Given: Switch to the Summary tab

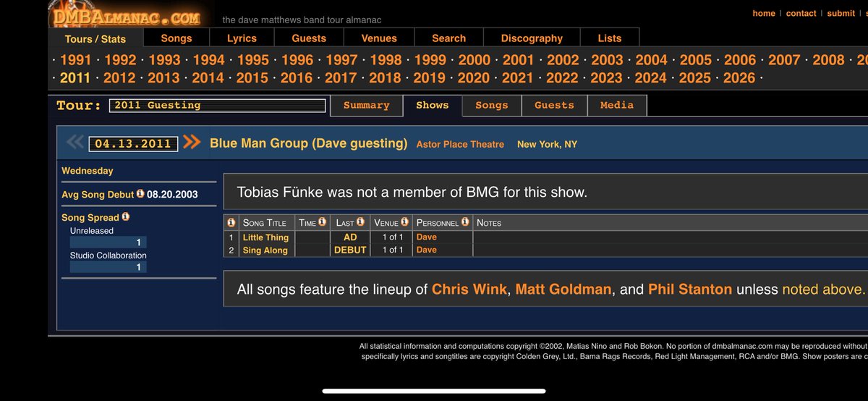Looking at the screenshot, I should tap(366, 106).
